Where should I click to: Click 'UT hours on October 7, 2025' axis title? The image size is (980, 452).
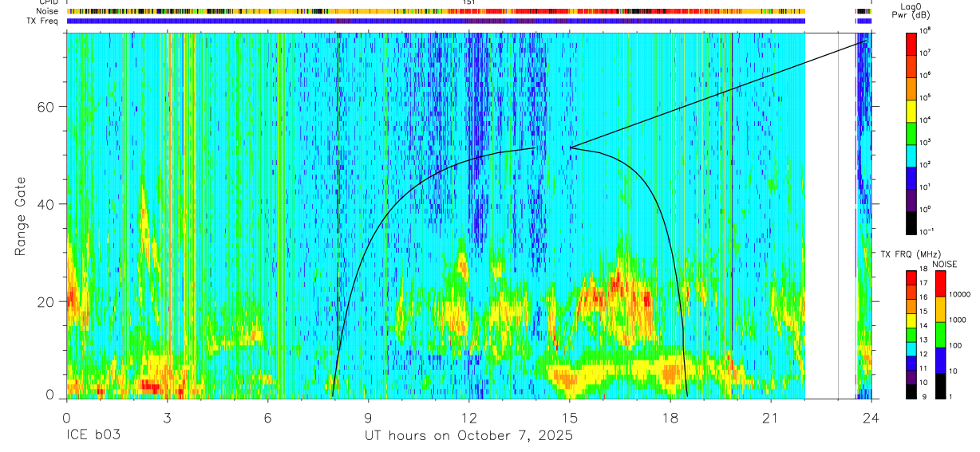[x=468, y=436]
